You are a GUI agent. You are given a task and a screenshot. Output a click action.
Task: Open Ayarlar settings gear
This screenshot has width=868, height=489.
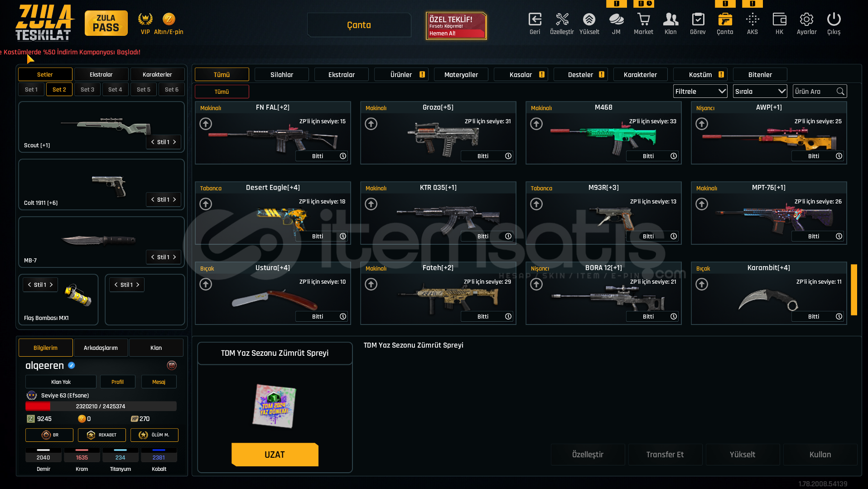806,19
